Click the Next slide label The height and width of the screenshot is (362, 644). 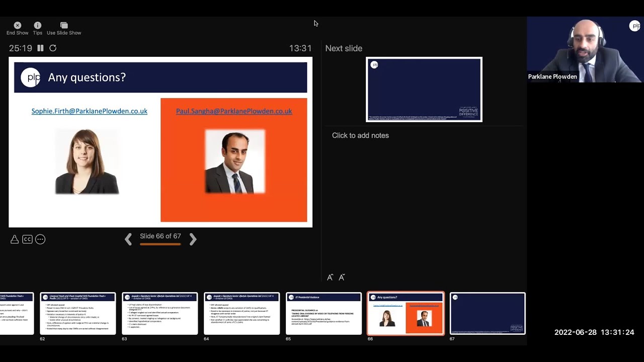[x=344, y=48]
